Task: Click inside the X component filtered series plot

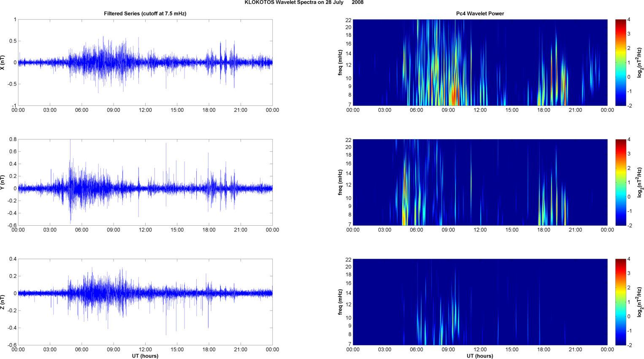Action: pyautogui.click(x=145, y=62)
